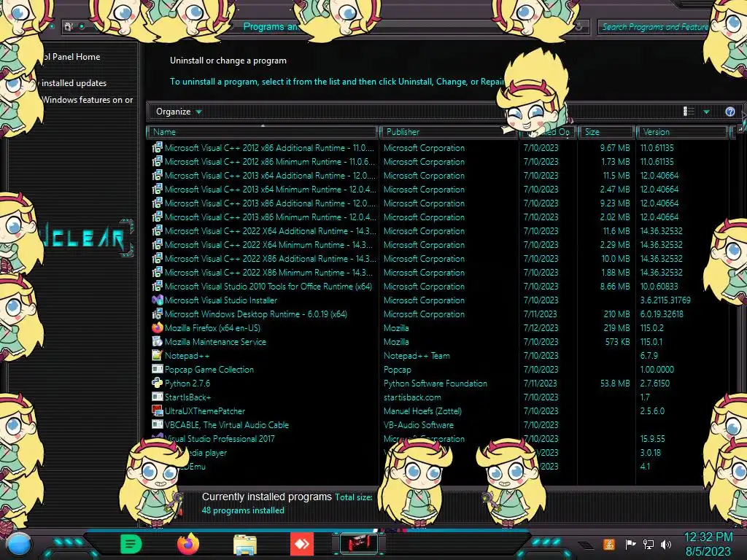Screen dimensions: 747x560
Task: Click the network tray icon
Action: 648,544
